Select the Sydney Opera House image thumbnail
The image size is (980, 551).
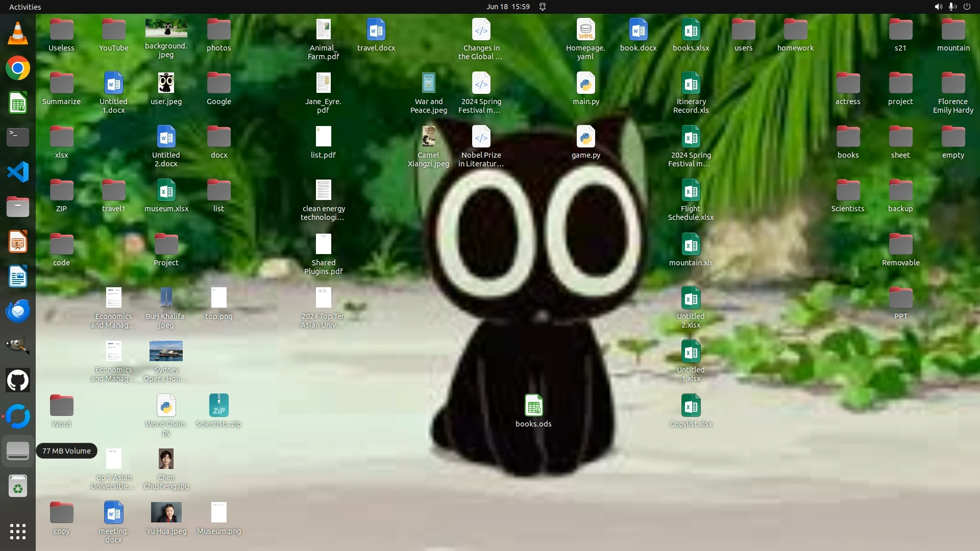tap(166, 352)
